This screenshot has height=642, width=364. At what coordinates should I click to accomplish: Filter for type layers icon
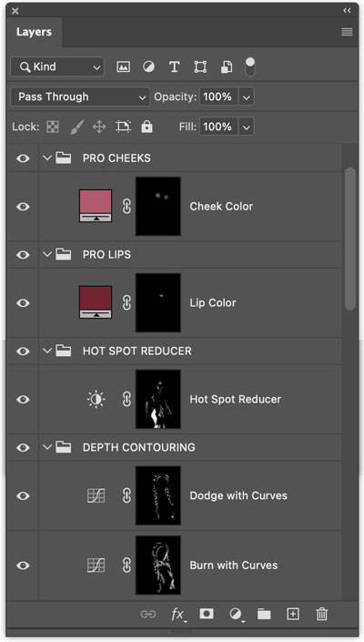click(174, 66)
